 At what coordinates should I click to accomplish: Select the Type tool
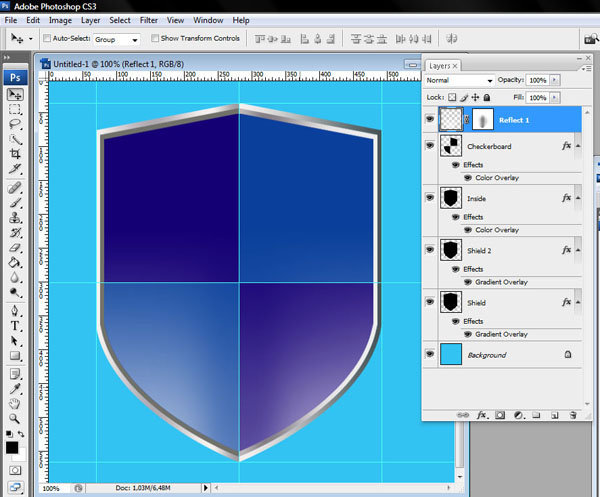point(15,326)
